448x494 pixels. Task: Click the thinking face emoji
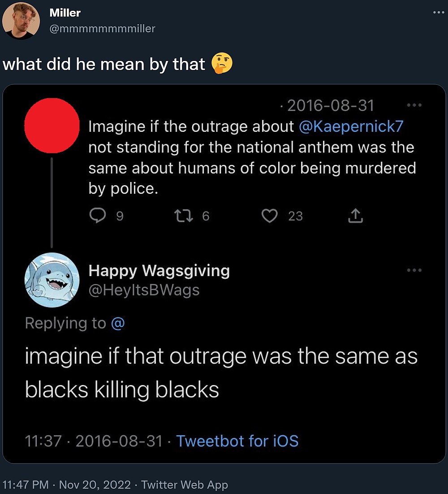[223, 64]
